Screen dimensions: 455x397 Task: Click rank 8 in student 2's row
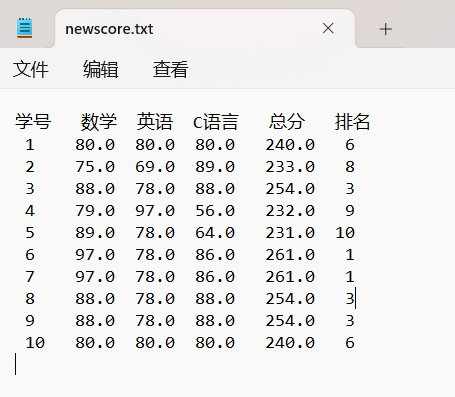[x=350, y=167]
